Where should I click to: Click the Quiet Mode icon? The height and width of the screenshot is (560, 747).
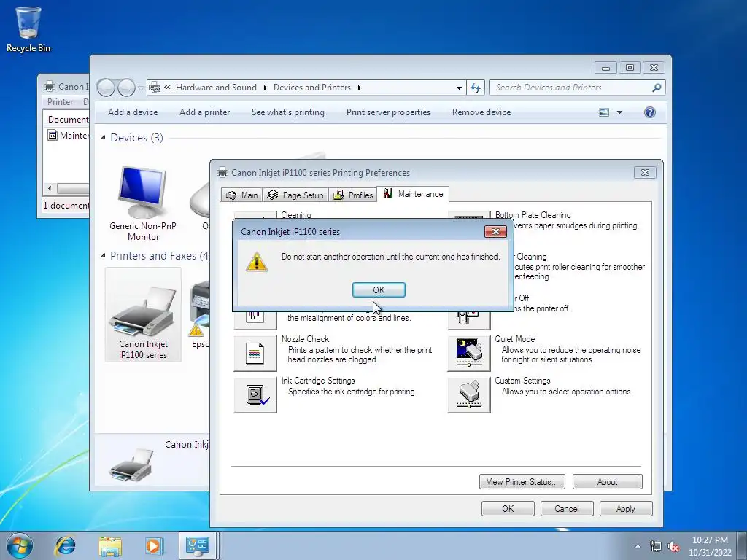click(469, 354)
